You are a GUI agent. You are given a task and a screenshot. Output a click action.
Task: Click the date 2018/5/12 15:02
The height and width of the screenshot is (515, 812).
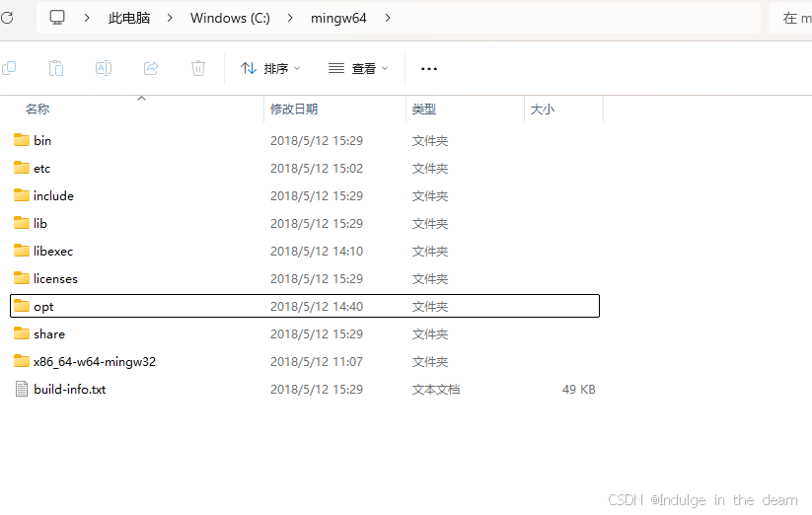tap(317, 169)
